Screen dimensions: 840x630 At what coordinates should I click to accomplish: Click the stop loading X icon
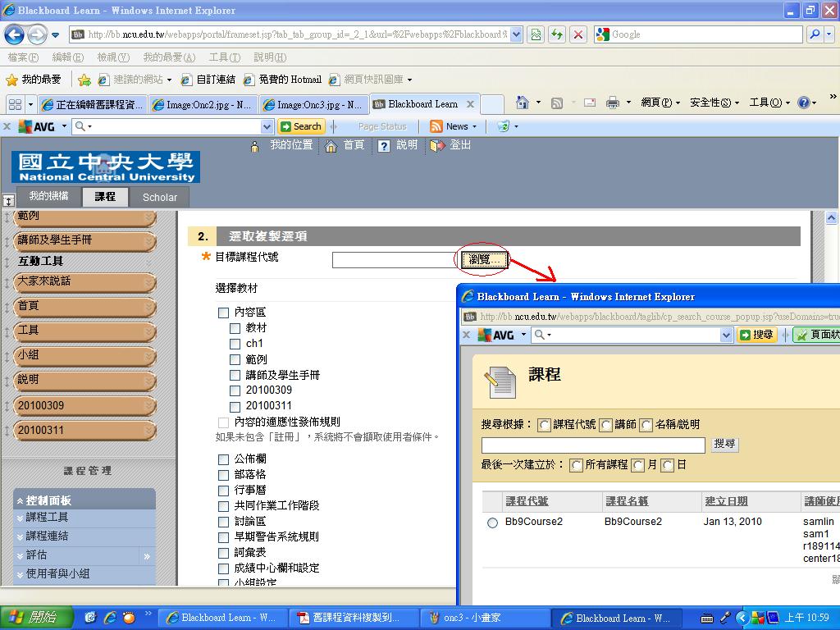(x=578, y=34)
